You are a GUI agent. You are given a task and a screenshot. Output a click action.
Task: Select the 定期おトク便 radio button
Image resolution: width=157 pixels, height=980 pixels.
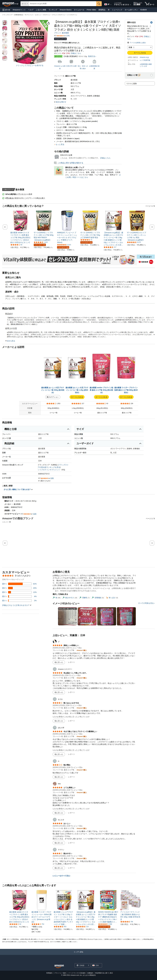coord(151,75)
